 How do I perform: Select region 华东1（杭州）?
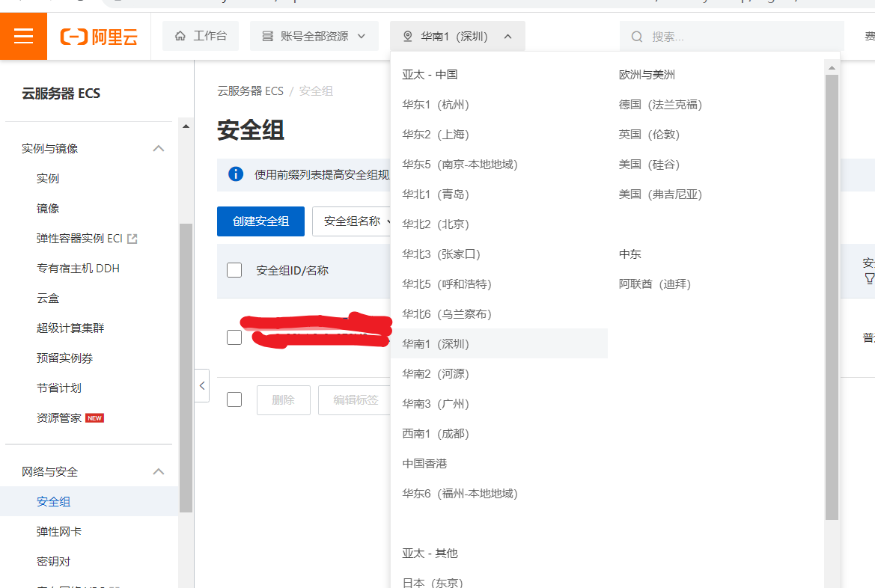click(436, 104)
